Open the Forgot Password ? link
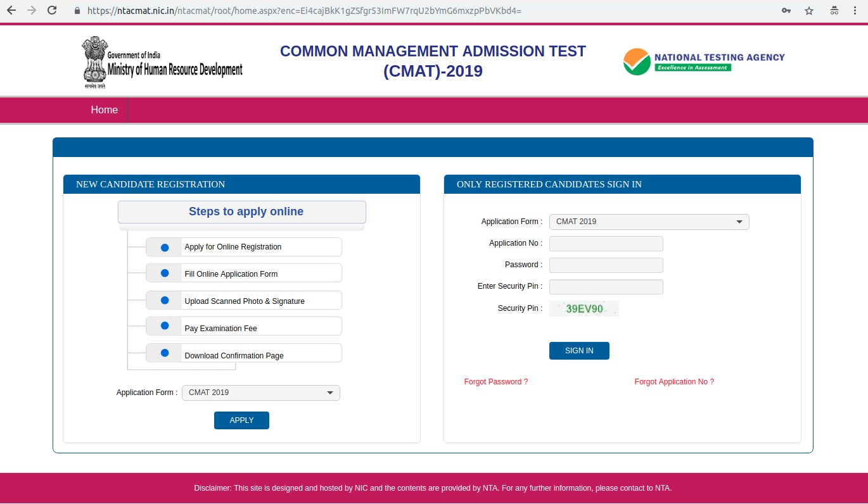Screen dimensions: 868x504 coord(496,382)
